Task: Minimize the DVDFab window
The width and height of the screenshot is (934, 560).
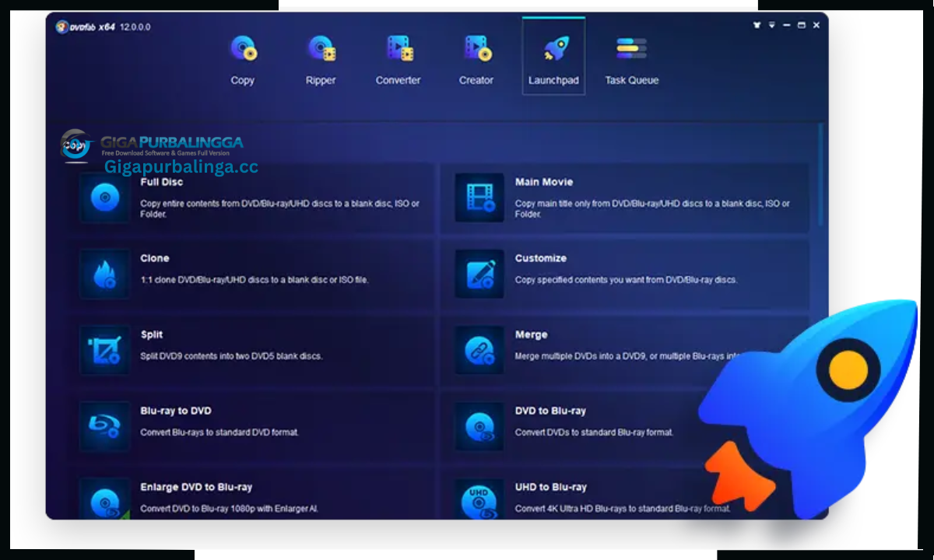Action: coord(787,25)
